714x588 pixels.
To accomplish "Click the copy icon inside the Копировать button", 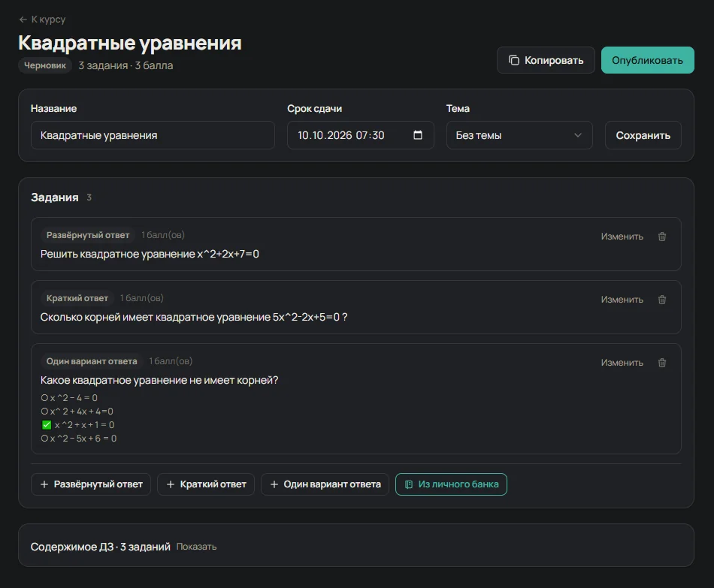I will [513, 60].
